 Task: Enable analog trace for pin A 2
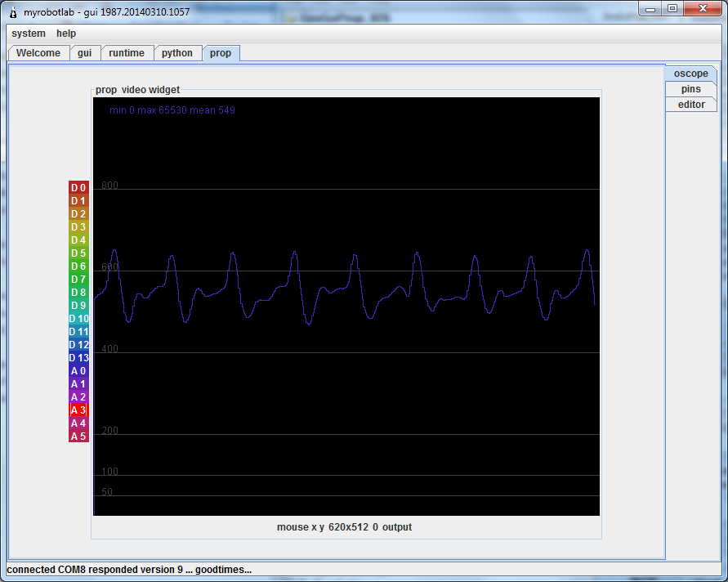tap(78, 397)
